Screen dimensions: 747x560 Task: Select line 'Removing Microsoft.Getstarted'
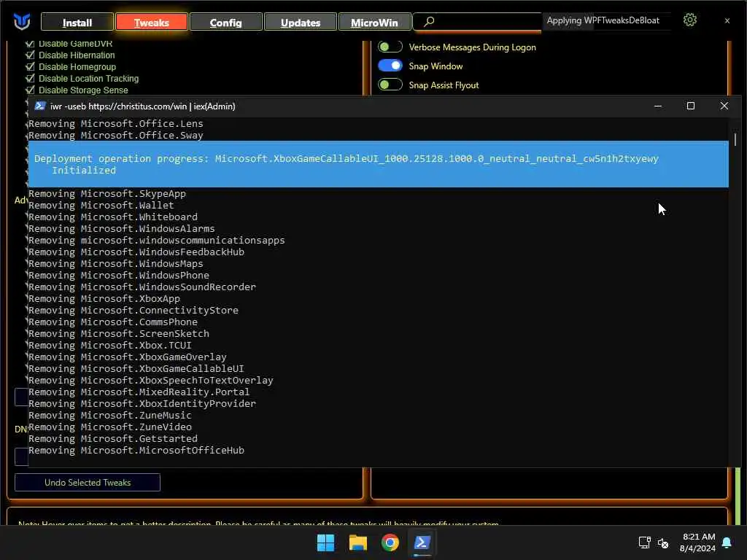coord(113,438)
